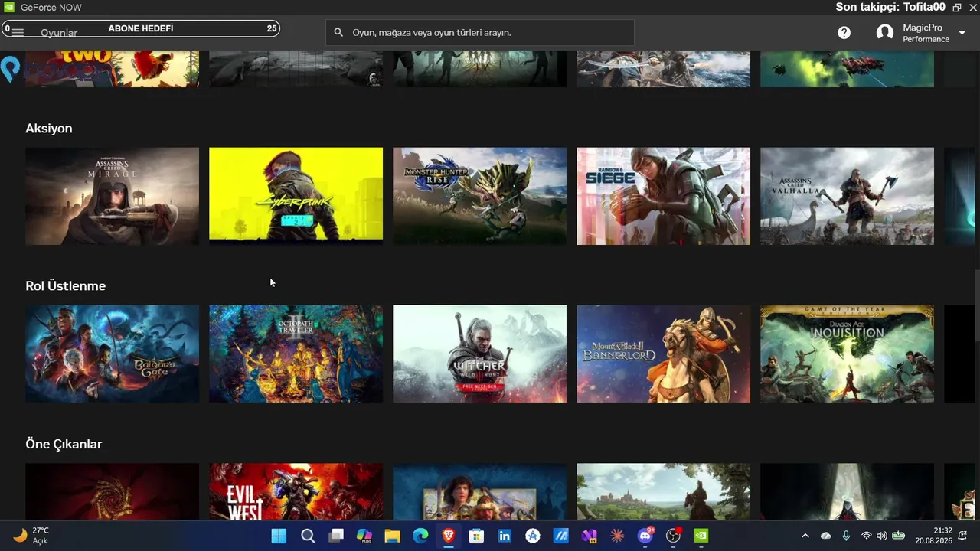Open Windows taskbar search
980x551 pixels.
click(308, 536)
